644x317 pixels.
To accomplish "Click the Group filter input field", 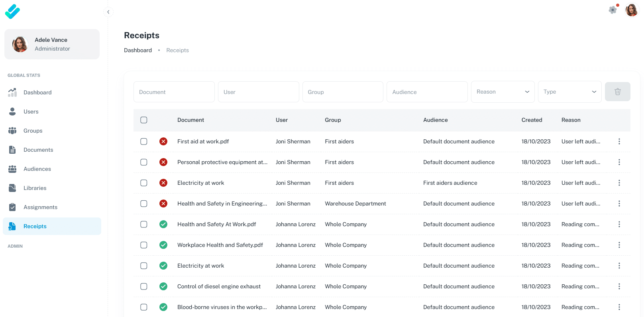I will [343, 92].
